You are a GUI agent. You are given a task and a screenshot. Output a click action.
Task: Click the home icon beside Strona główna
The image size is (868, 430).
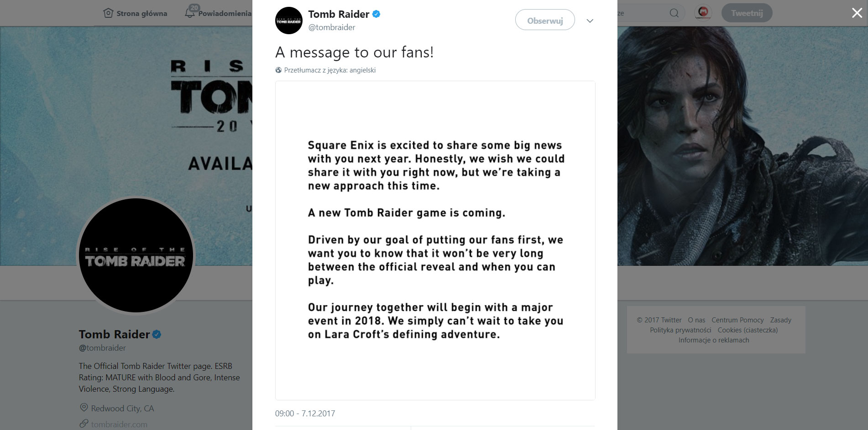[108, 13]
